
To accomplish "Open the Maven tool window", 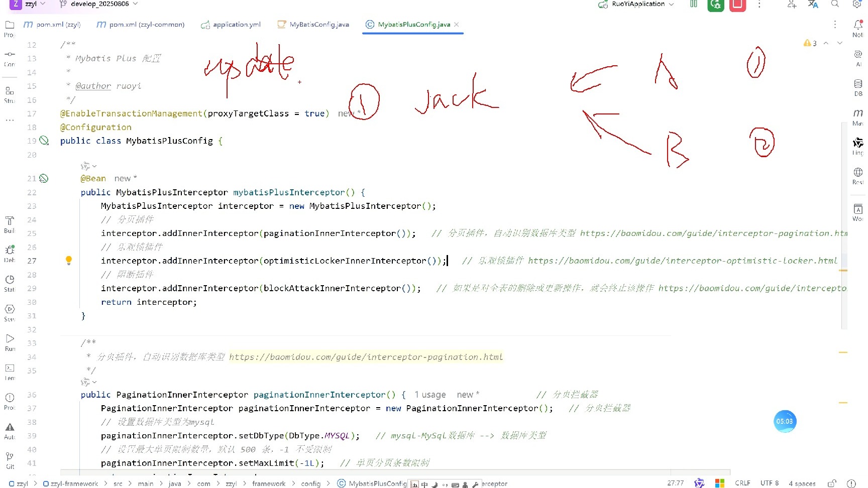I will (858, 113).
